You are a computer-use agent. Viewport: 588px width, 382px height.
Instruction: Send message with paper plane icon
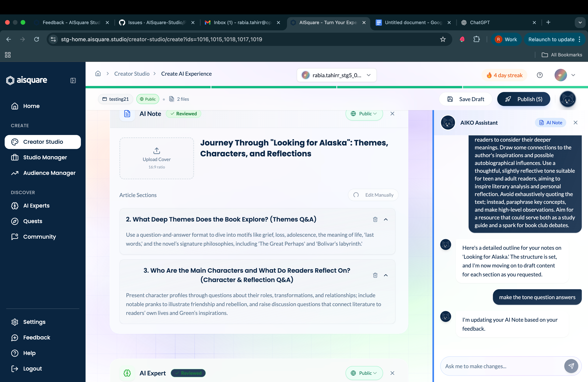pyautogui.click(x=571, y=366)
